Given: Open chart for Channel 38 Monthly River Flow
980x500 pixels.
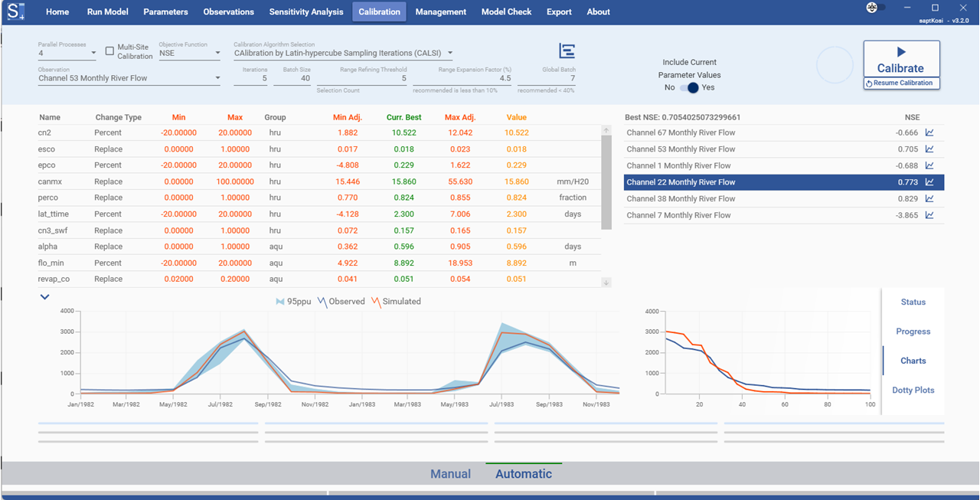Looking at the screenshot, I should 929,198.
